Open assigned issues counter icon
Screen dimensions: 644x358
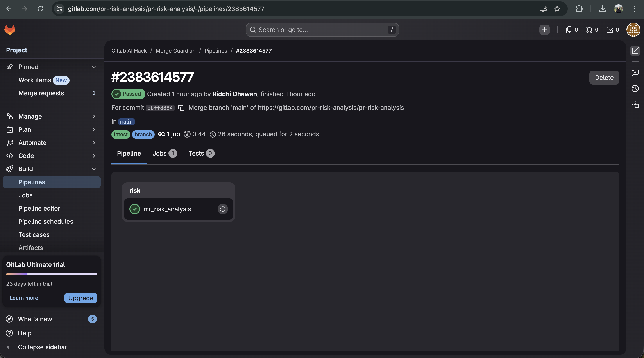click(x=571, y=30)
